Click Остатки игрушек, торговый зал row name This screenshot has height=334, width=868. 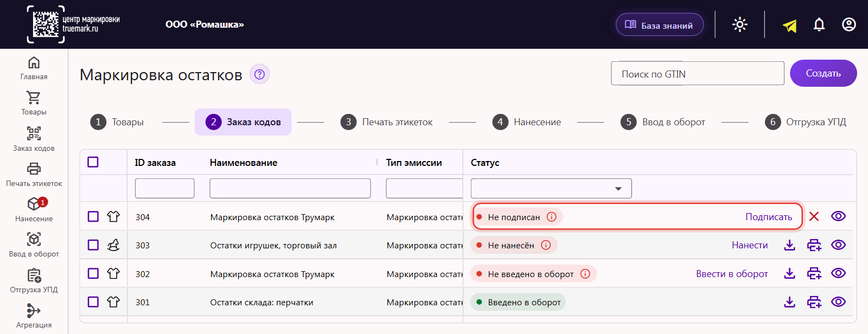click(273, 246)
